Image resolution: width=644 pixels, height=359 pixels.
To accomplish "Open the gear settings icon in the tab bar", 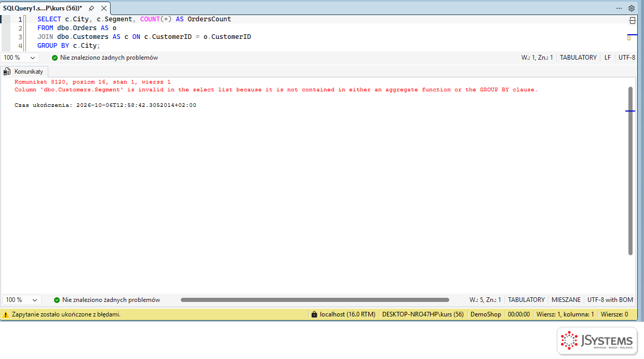I will click(632, 8).
